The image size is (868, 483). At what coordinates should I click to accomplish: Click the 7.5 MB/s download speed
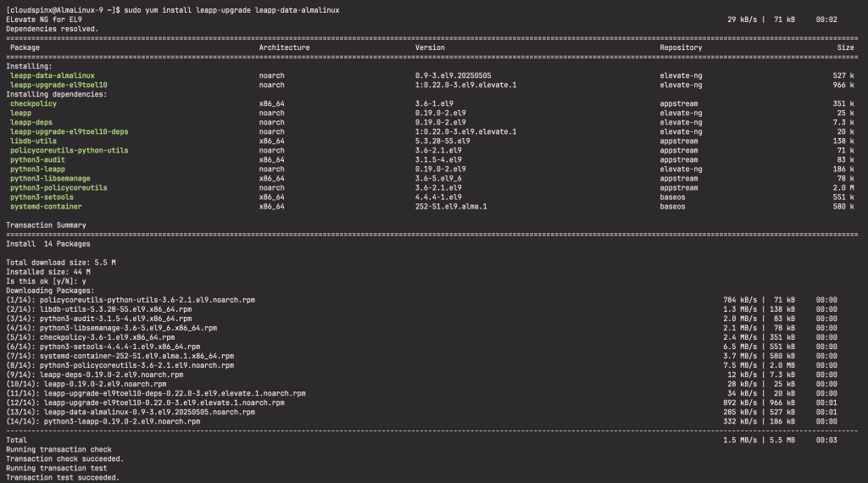pyautogui.click(x=740, y=366)
